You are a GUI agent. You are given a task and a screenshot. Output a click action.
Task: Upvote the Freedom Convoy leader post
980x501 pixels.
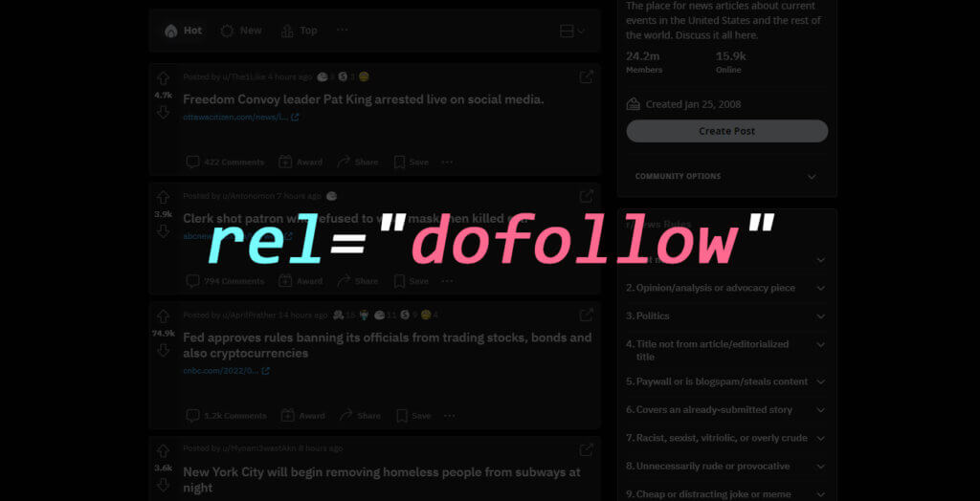point(163,78)
